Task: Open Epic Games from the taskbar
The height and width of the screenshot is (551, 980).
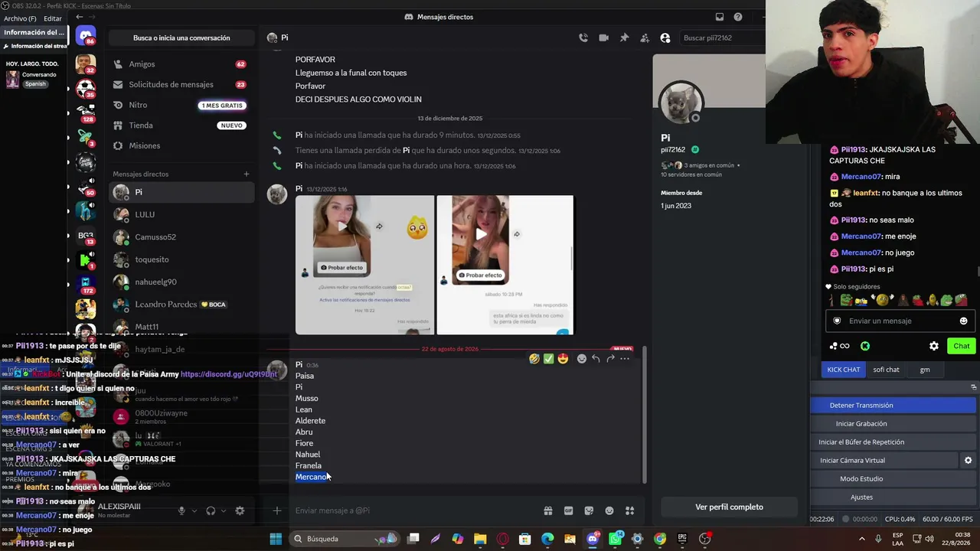Action: 682,539
